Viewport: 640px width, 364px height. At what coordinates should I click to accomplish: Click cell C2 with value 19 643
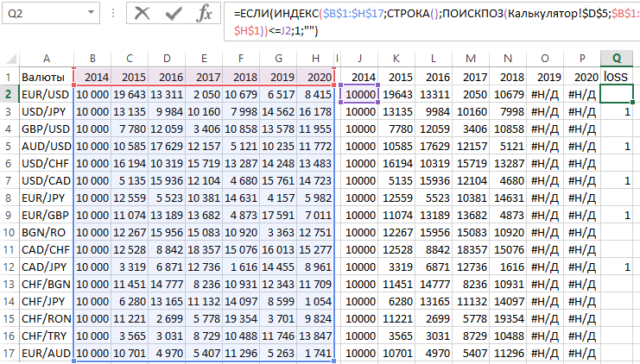(130, 94)
